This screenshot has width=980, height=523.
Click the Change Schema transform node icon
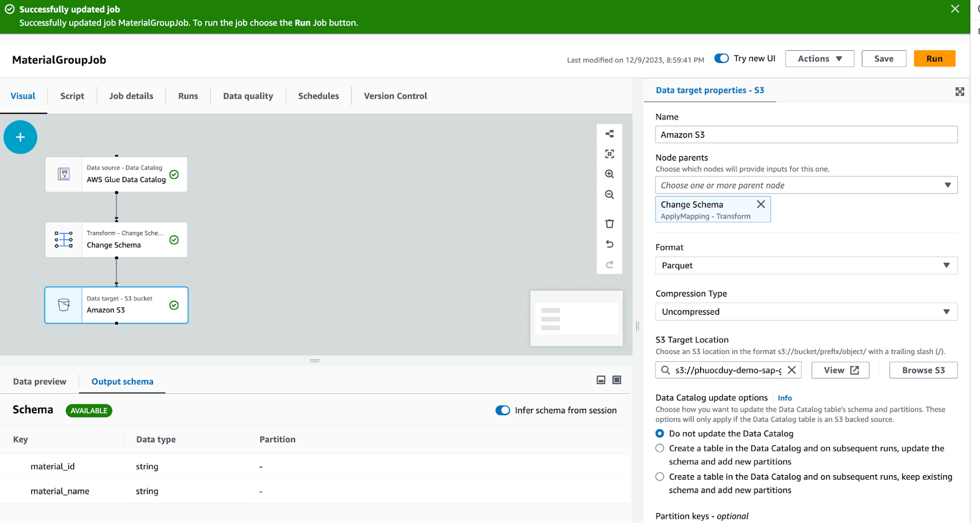[x=64, y=239]
